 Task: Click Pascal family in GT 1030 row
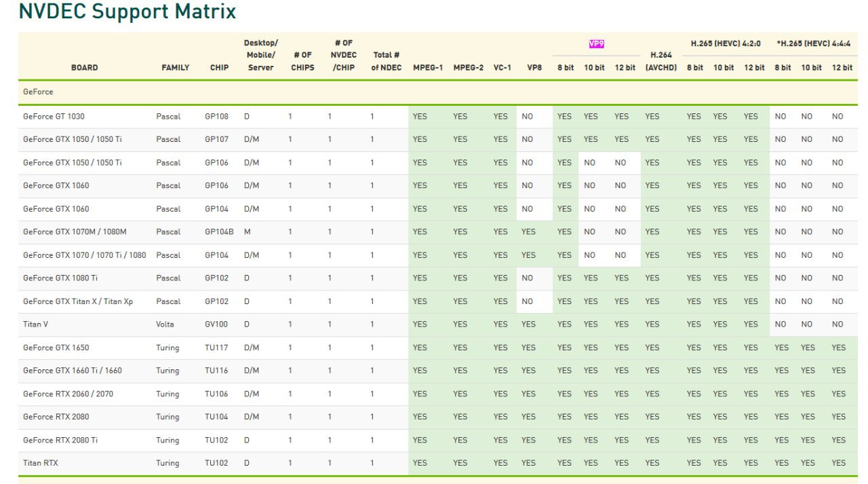pyautogui.click(x=168, y=116)
